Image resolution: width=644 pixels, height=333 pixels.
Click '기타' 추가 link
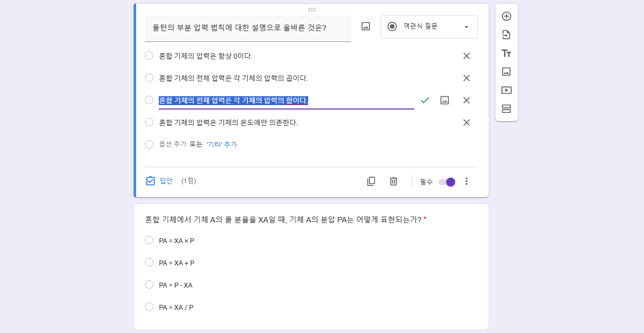221,145
